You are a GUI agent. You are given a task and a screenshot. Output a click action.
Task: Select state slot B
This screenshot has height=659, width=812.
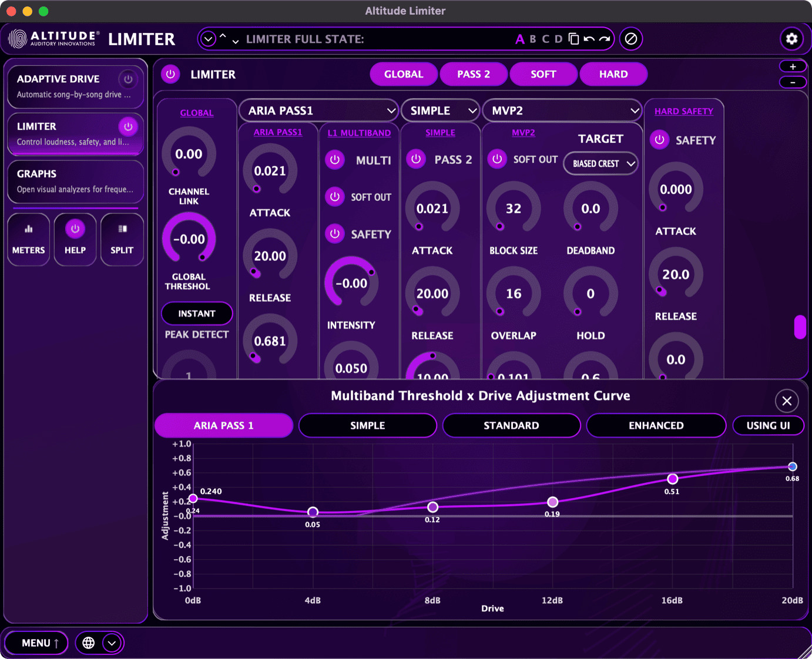pyautogui.click(x=533, y=39)
